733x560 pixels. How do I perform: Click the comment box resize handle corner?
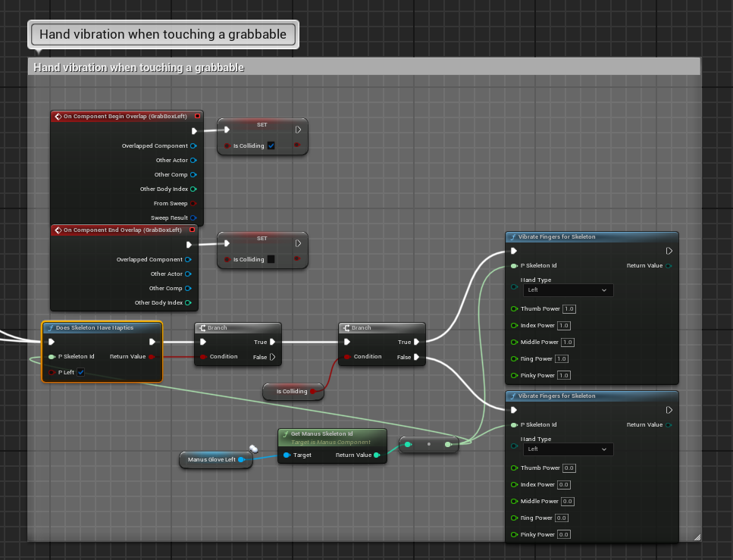[x=696, y=537]
